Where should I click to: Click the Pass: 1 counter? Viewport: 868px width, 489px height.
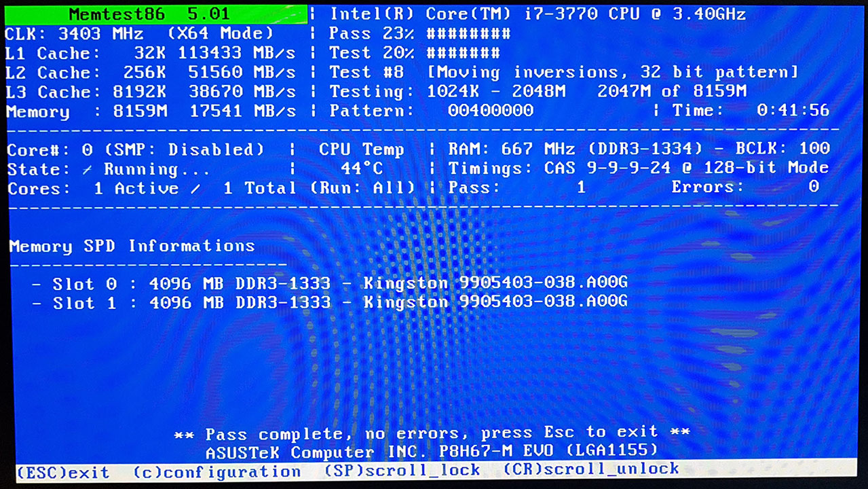click(x=517, y=187)
